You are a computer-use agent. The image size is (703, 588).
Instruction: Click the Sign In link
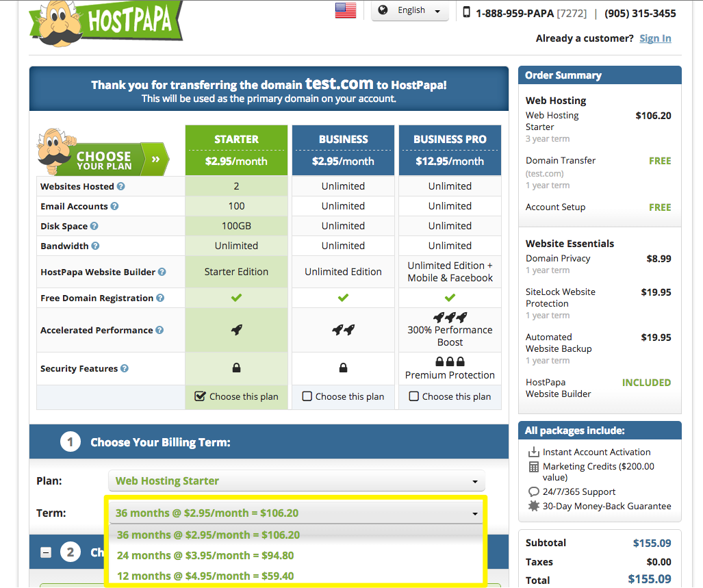click(655, 38)
